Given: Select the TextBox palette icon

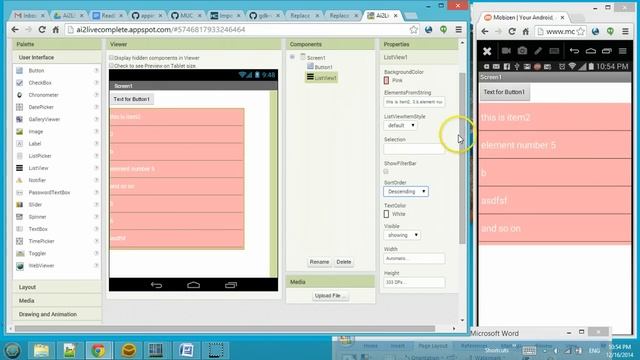Looking at the screenshot, I should [x=20, y=229].
